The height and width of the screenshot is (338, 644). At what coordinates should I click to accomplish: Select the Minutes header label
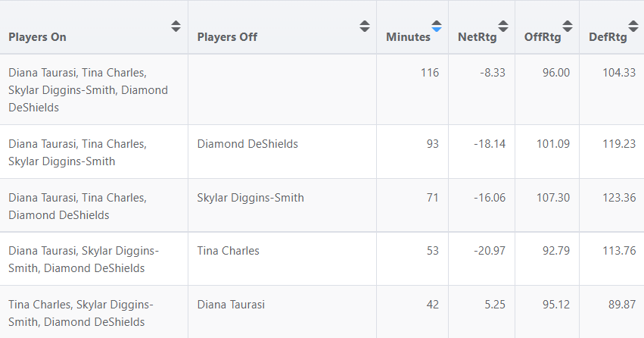click(x=408, y=37)
